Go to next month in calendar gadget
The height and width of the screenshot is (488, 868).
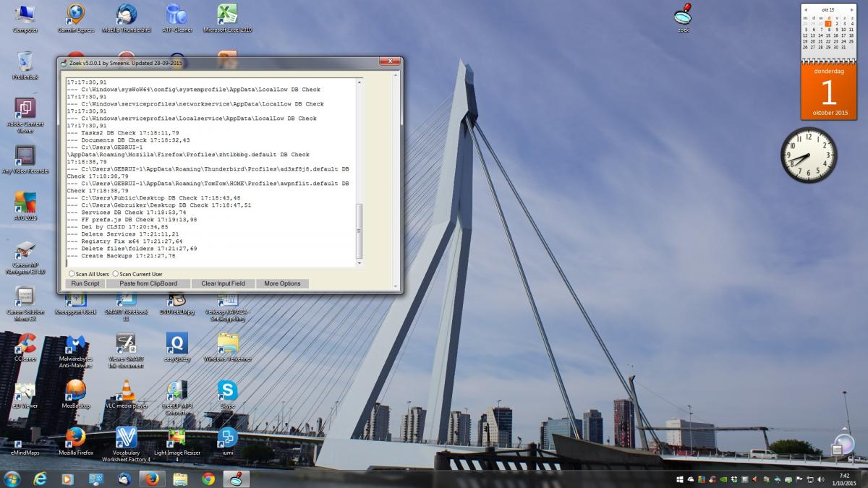[853, 9]
